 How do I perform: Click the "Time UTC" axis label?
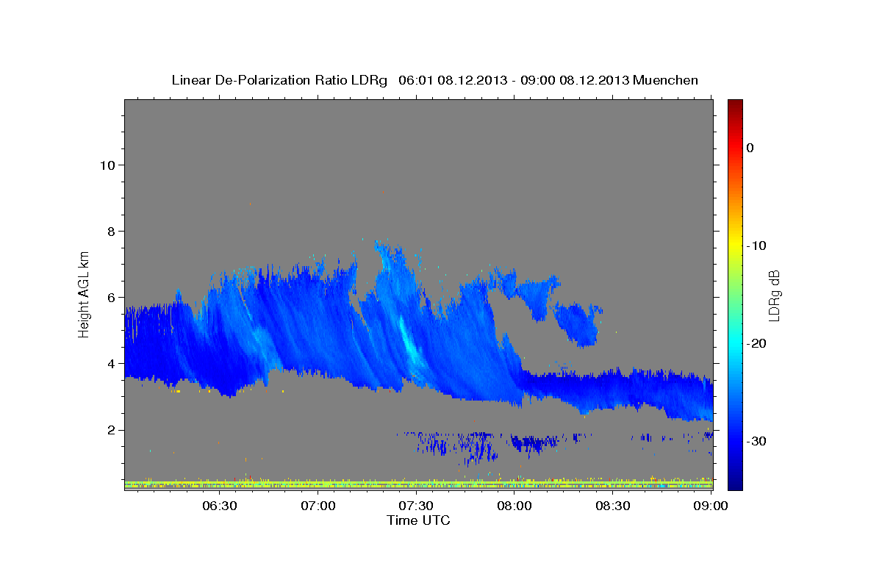coord(418,520)
